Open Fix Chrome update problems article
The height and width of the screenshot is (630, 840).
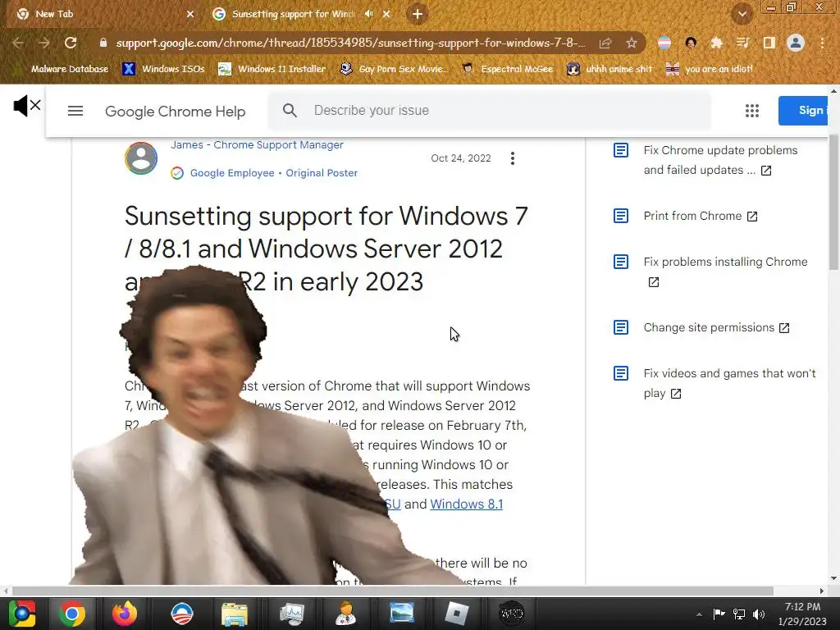pyautogui.click(x=720, y=160)
